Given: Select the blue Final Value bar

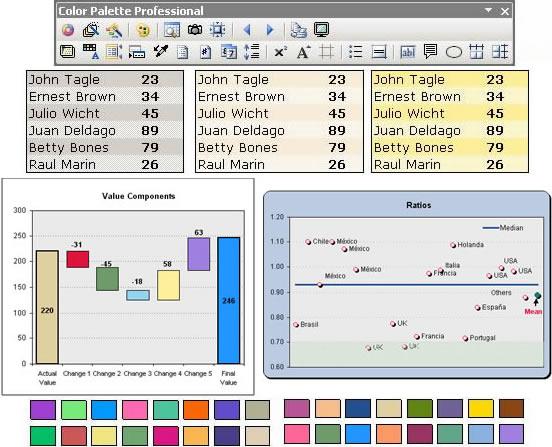Looking at the screenshot, I should pyautogui.click(x=229, y=300).
